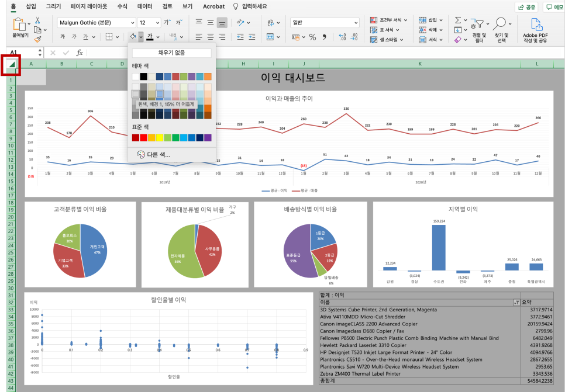The width and height of the screenshot is (565, 392).
Task: Decrease indent in alignment group
Action: 240,36
